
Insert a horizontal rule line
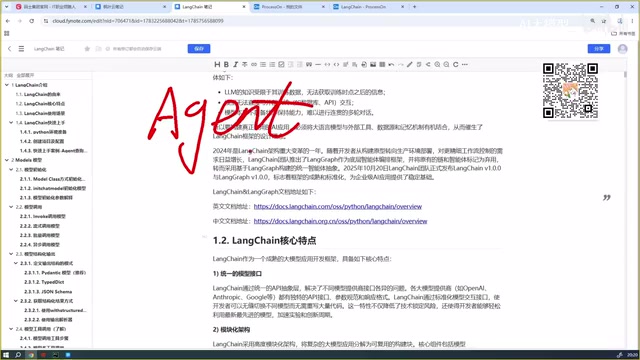pyautogui.click(x=318, y=64)
